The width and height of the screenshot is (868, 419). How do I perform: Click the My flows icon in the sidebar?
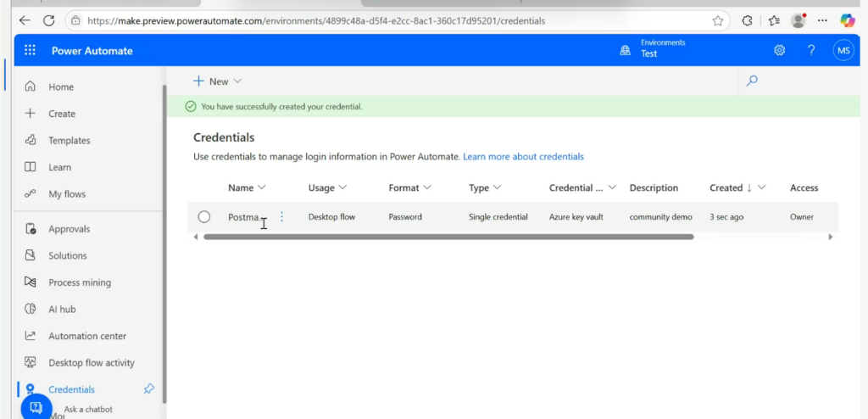(31, 193)
